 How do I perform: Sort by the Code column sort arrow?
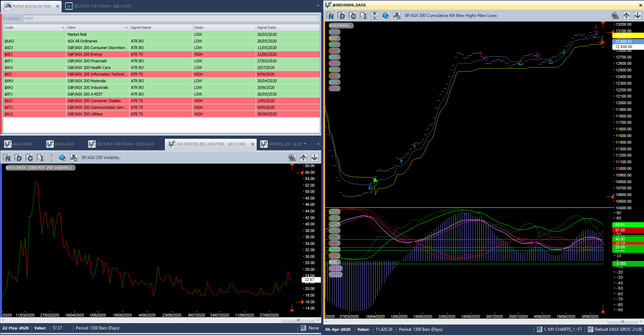(63, 28)
